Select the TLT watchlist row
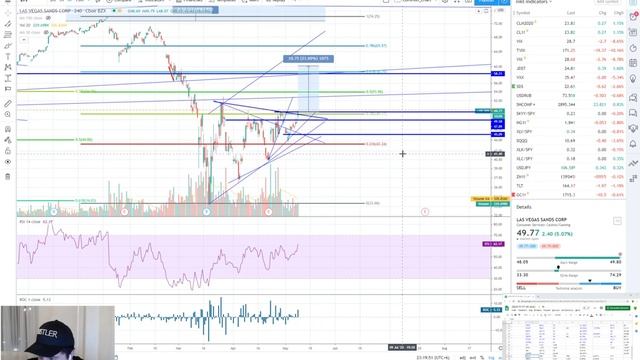This screenshot has height=360, width=640. coord(569,186)
